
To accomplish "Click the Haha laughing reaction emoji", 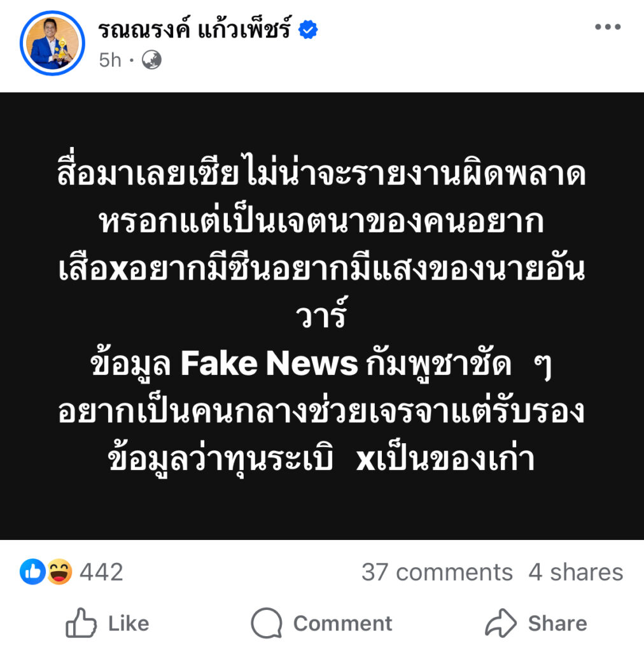I will [59, 572].
